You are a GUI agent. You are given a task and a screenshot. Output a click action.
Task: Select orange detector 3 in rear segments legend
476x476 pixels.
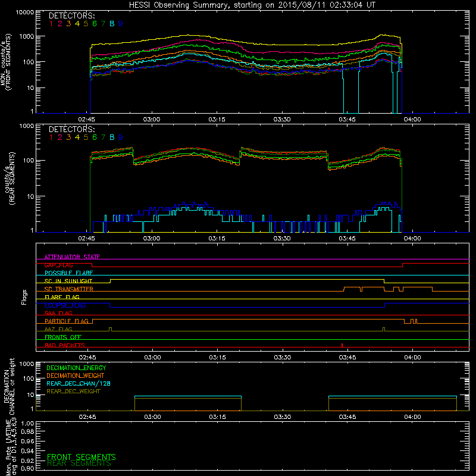click(68, 137)
